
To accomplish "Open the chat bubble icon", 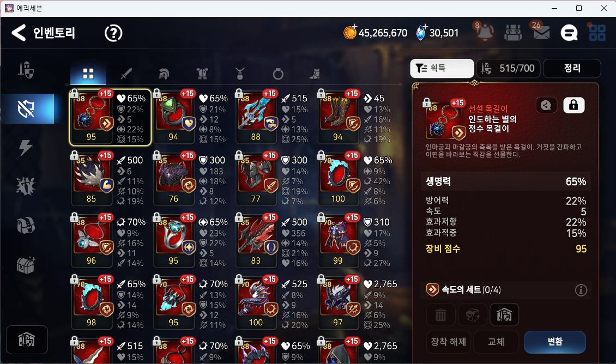I will point(569,33).
